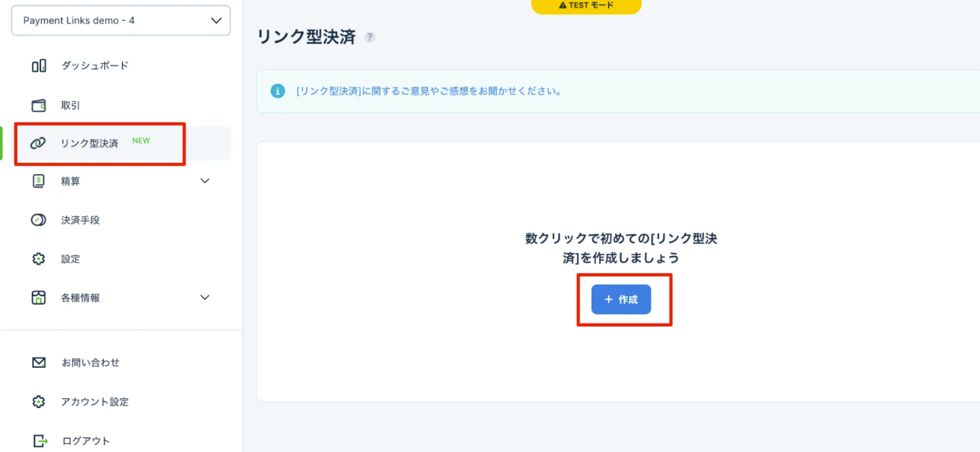Select the 決済手段 menu item
This screenshot has width=980, height=452.
pos(81,220)
